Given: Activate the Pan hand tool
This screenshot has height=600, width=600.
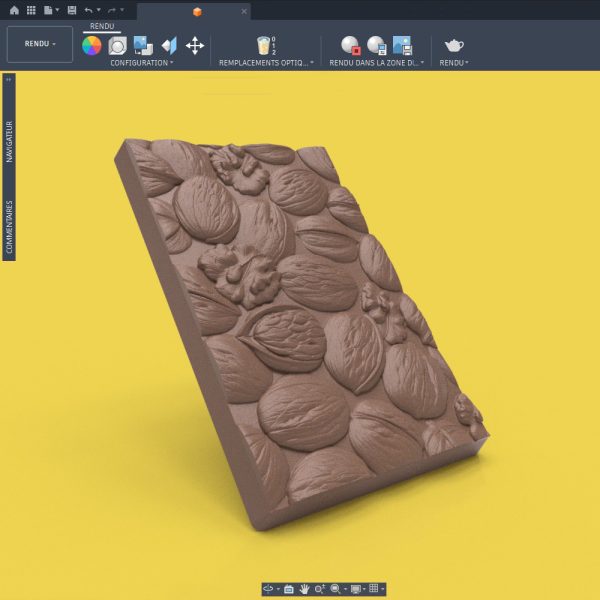Looking at the screenshot, I should (x=304, y=589).
